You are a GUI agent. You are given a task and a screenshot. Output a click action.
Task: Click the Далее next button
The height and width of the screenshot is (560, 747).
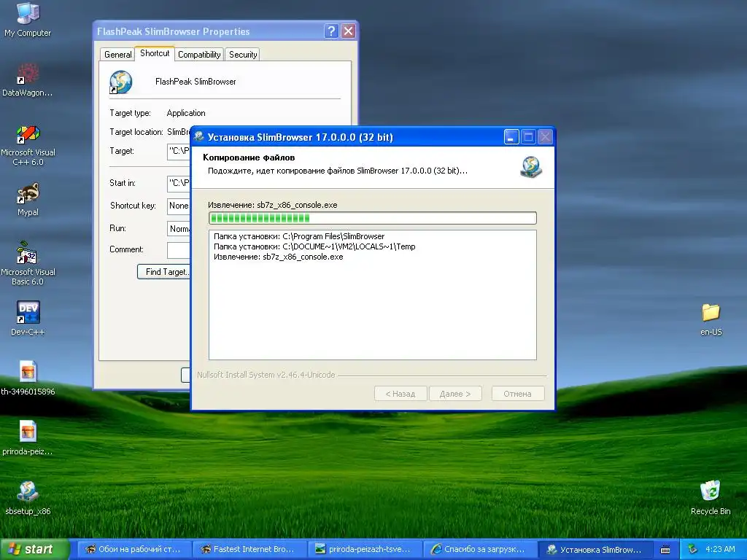[x=455, y=394]
